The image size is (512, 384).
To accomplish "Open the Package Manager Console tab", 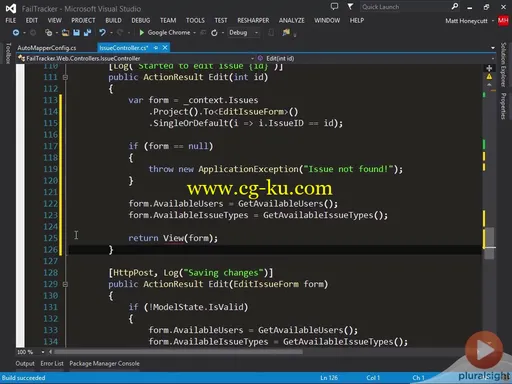I will (104, 364).
